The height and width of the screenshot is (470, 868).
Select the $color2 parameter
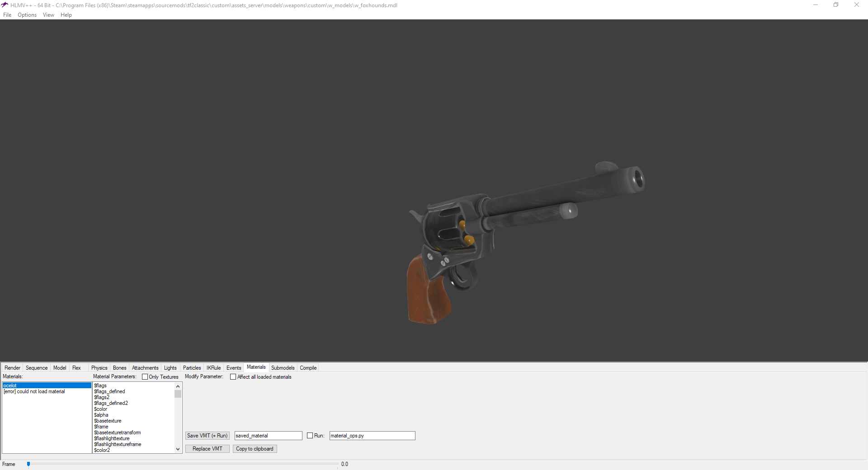point(133,450)
